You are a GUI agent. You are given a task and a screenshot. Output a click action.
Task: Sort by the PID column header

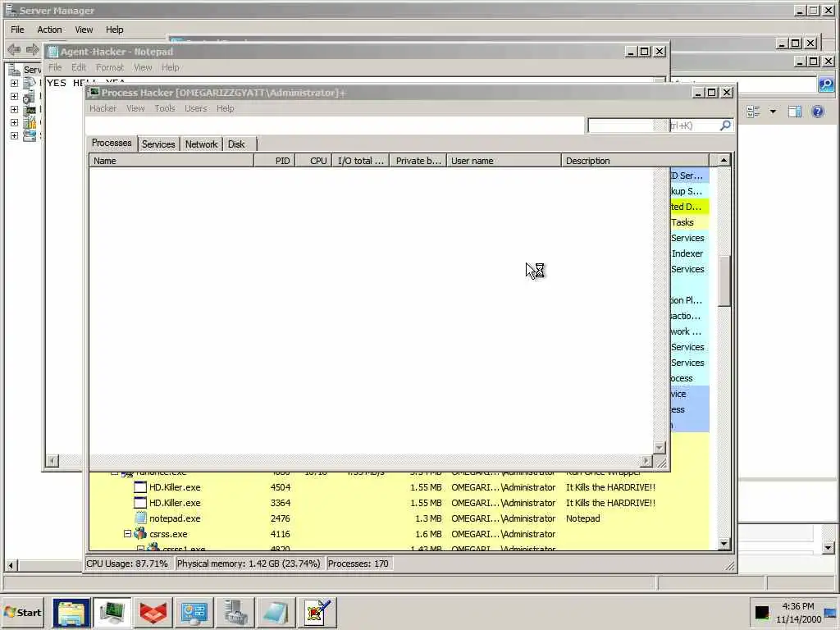coord(274,161)
